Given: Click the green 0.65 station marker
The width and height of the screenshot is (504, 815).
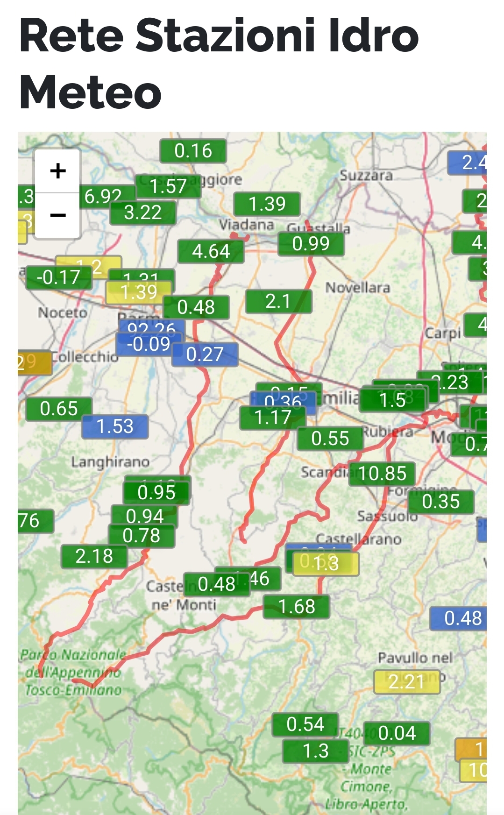Looking at the screenshot, I should [x=58, y=409].
